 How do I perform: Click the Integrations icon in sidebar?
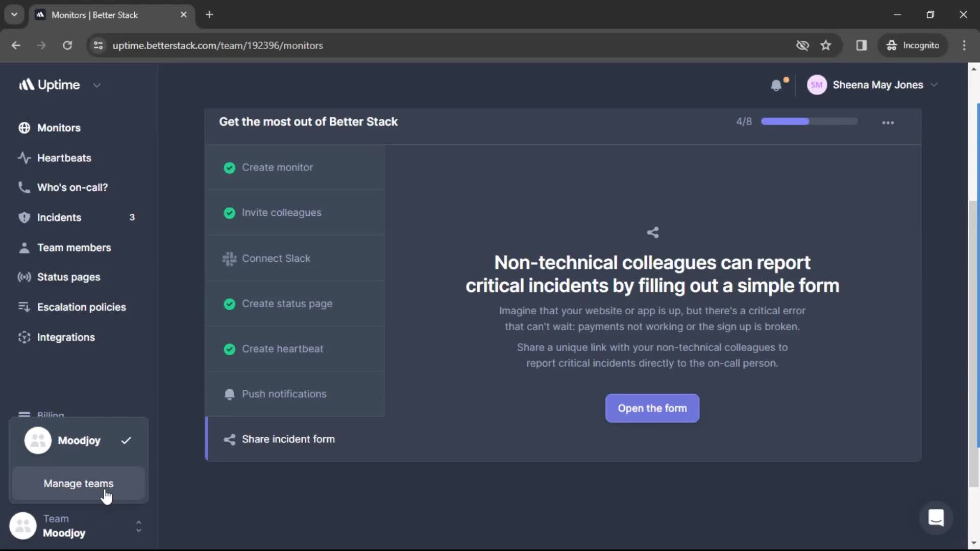(x=24, y=337)
